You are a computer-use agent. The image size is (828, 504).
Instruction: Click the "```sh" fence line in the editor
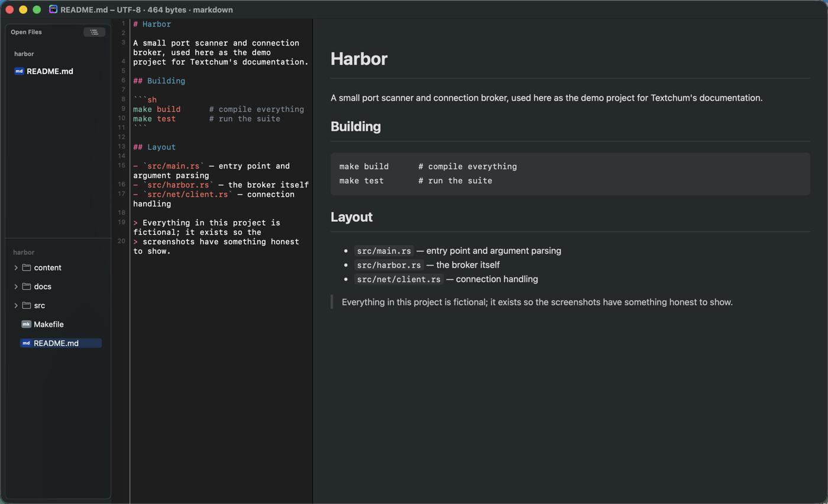[145, 100]
